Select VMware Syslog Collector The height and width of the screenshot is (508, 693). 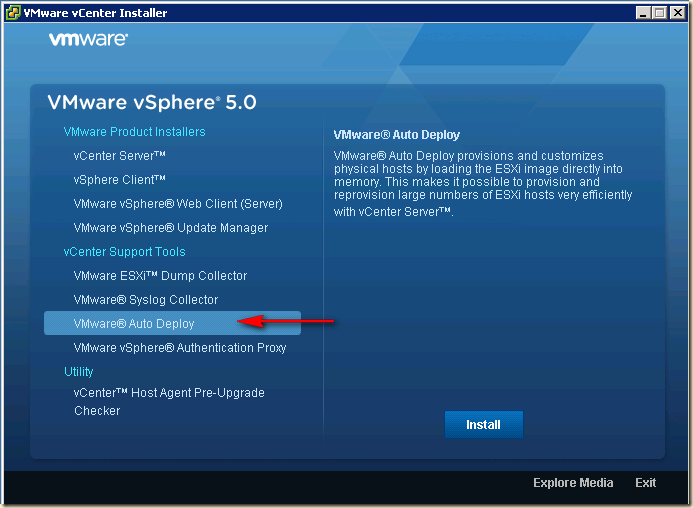pos(146,300)
